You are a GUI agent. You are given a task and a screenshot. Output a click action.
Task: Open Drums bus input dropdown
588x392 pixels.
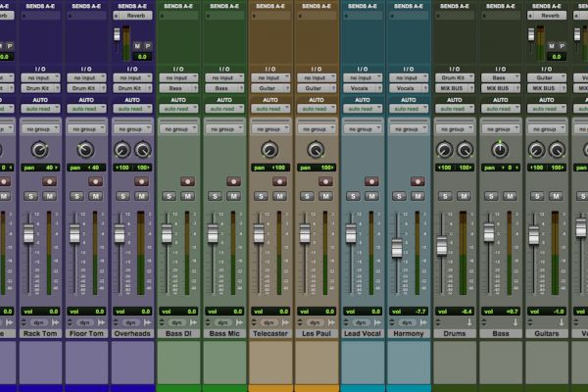click(x=455, y=78)
